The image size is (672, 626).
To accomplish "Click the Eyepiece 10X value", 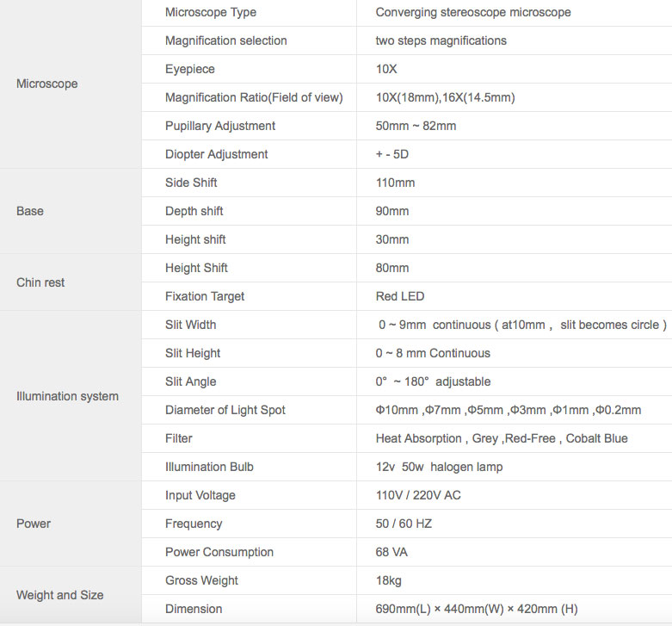I will [387, 69].
